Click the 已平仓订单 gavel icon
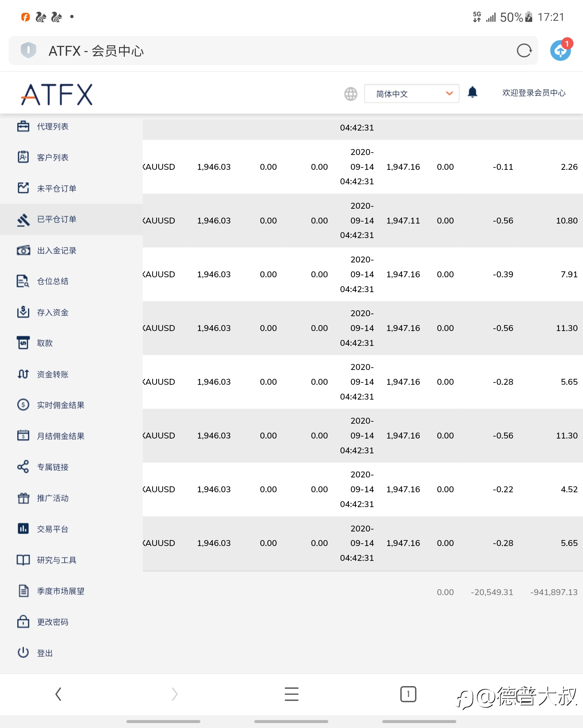The image size is (583, 728). (23, 220)
